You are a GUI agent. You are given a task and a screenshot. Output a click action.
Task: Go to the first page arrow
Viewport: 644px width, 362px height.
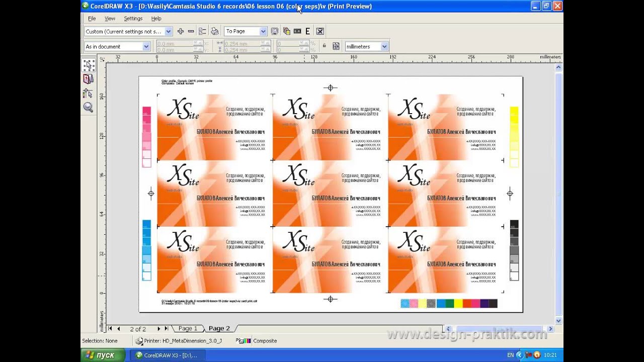click(x=111, y=329)
